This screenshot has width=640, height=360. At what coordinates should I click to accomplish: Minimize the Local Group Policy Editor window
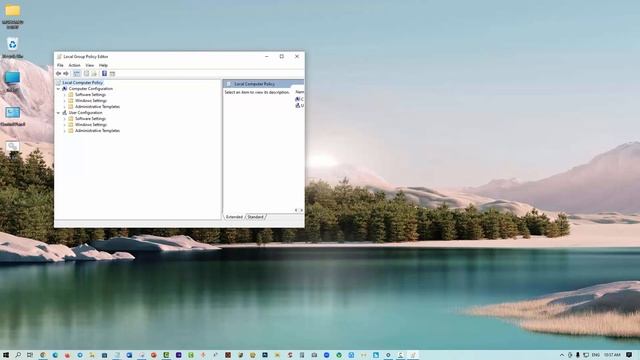[267, 56]
